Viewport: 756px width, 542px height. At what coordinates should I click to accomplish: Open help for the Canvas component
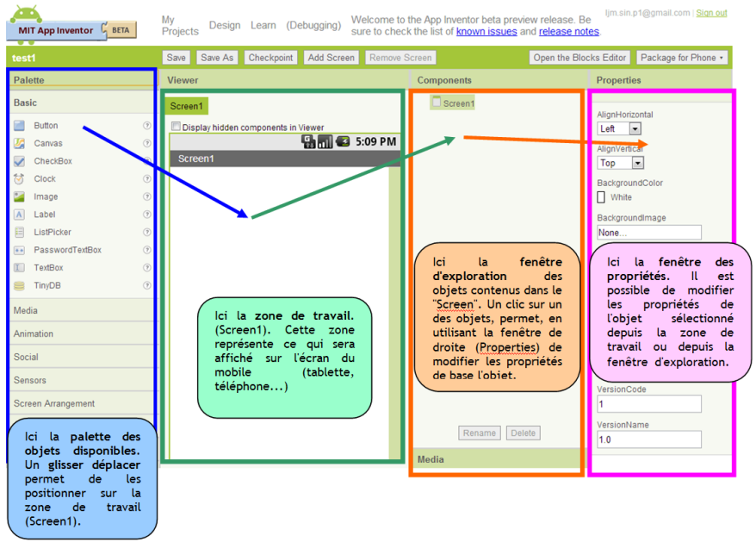(x=147, y=143)
